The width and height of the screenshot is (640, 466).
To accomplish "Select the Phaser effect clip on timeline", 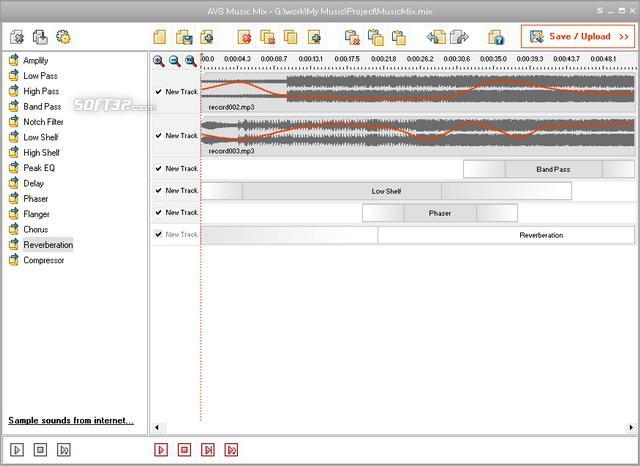I will 440,213.
